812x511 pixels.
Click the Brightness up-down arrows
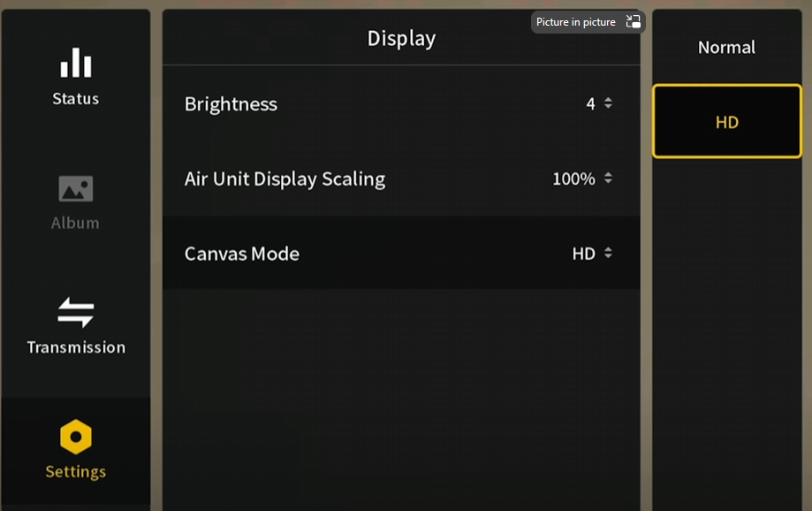pos(608,103)
